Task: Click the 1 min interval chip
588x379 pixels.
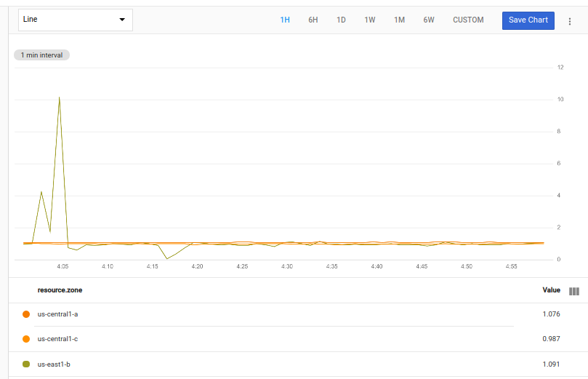Action: [41, 55]
